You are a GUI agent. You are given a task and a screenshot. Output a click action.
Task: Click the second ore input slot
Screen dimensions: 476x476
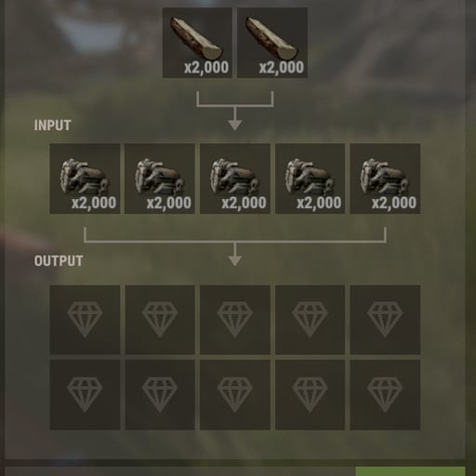160,178
